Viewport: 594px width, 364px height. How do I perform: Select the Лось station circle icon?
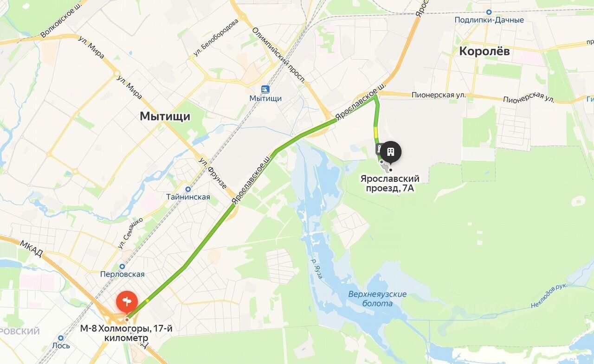pos(61,338)
